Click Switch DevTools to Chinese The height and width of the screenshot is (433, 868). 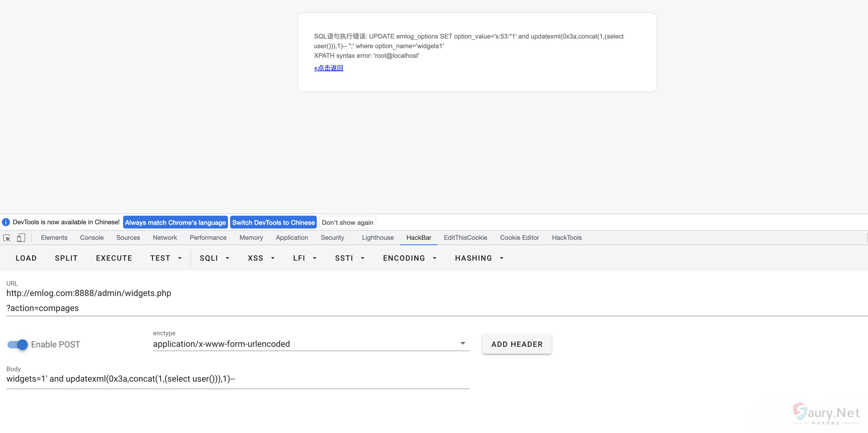273,222
